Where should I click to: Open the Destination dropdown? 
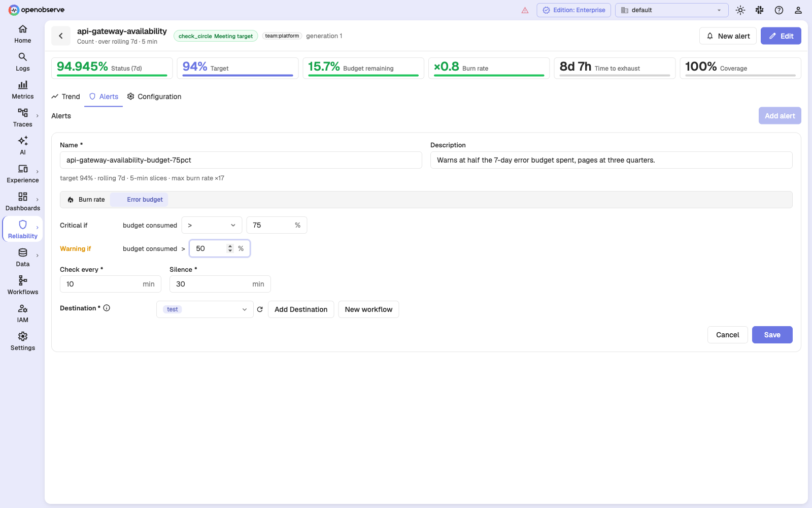point(205,309)
